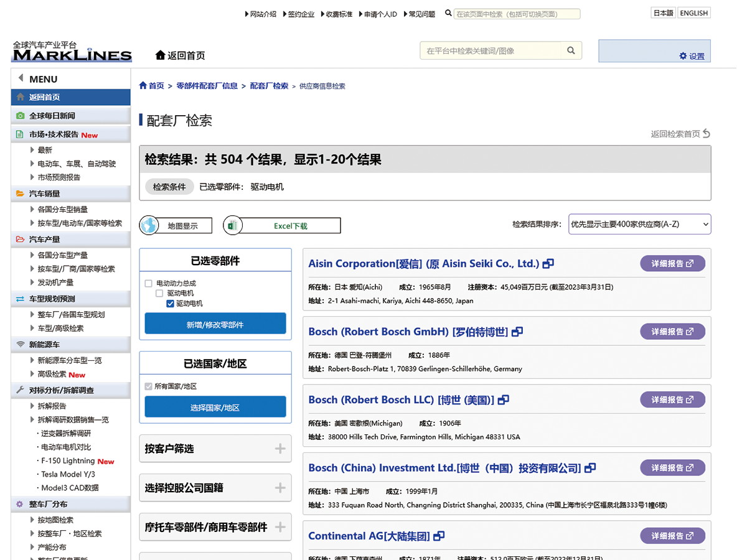The image size is (747, 560).
Task: Open the 签约企业 top menu item
Action: pyautogui.click(x=299, y=14)
